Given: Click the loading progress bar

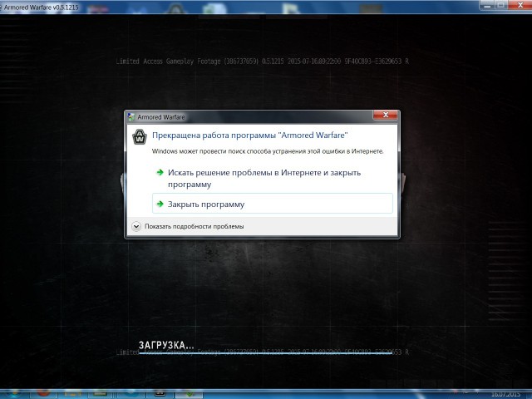Looking at the screenshot, I should tap(266, 353).
